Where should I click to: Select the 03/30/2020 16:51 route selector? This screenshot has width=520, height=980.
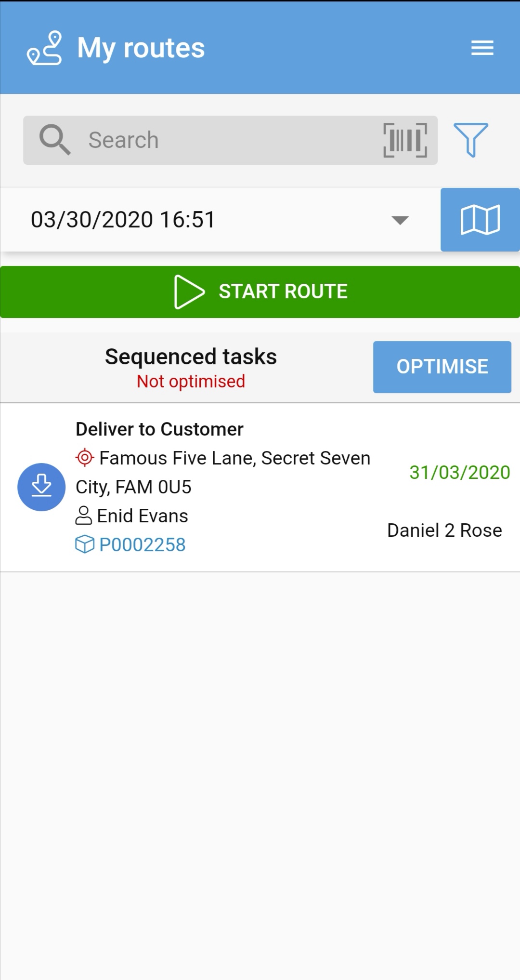point(221,220)
